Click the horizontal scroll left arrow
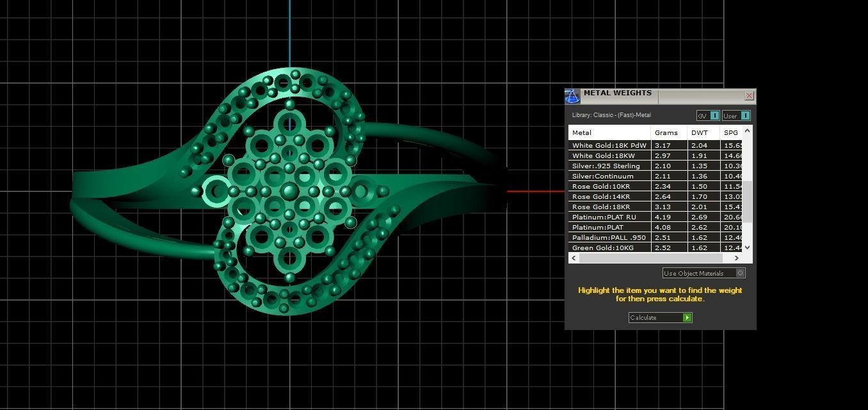The height and width of the screenshot is (410, 868). pyautogui.click(x=574, y=258)
